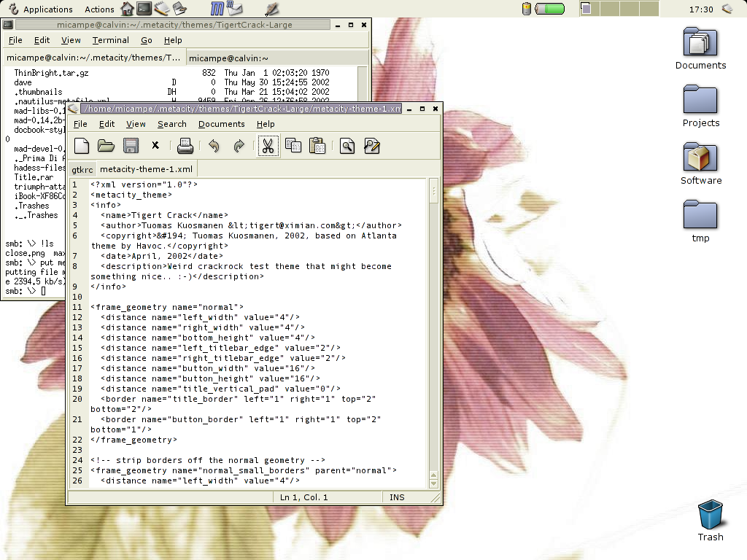Open the Documents menu in gedit
Image resolution: width=747 pixels, height=560 pixels.
point(221,124)
